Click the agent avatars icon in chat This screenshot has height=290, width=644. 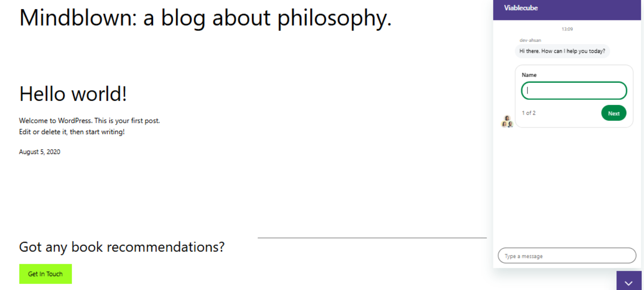[x=507, y=122]
